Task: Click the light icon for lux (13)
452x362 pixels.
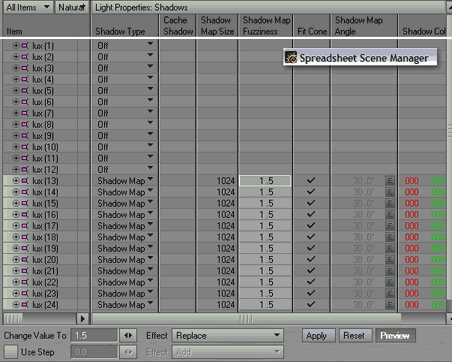Action: point(25,181)
